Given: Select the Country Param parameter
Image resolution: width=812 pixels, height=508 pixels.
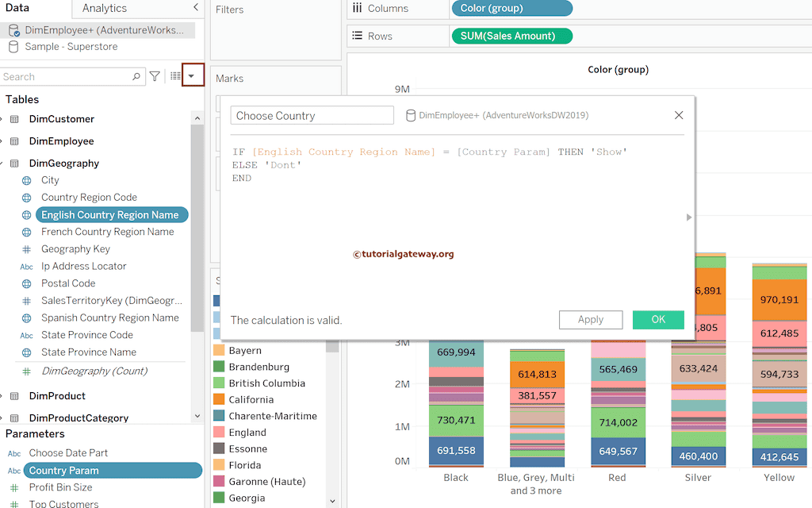Looking at the screenshot, I should [113, 470].
